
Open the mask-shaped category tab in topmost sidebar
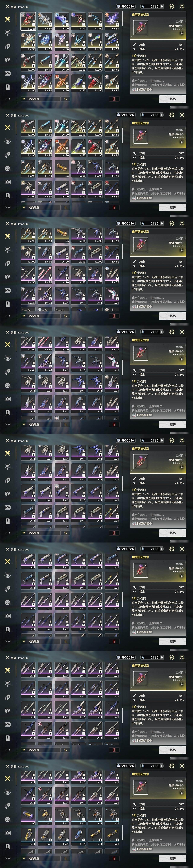point(7,73)
